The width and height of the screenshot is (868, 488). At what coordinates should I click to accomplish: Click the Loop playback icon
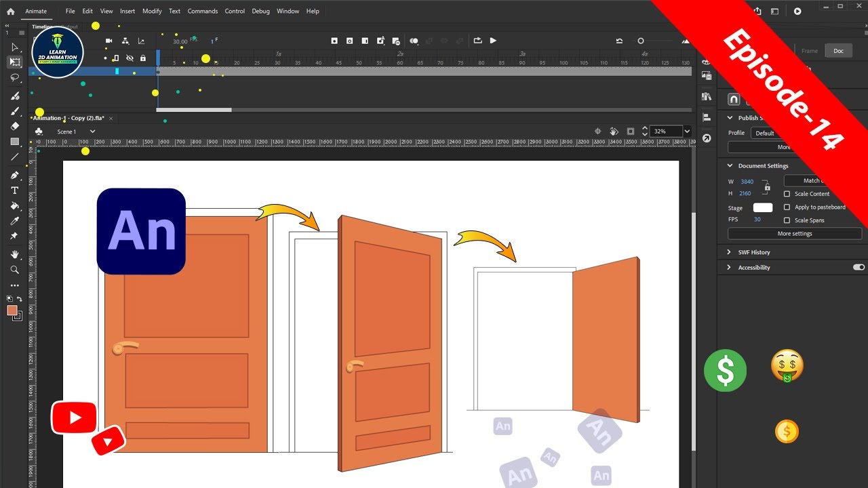(x=478, y=41)
